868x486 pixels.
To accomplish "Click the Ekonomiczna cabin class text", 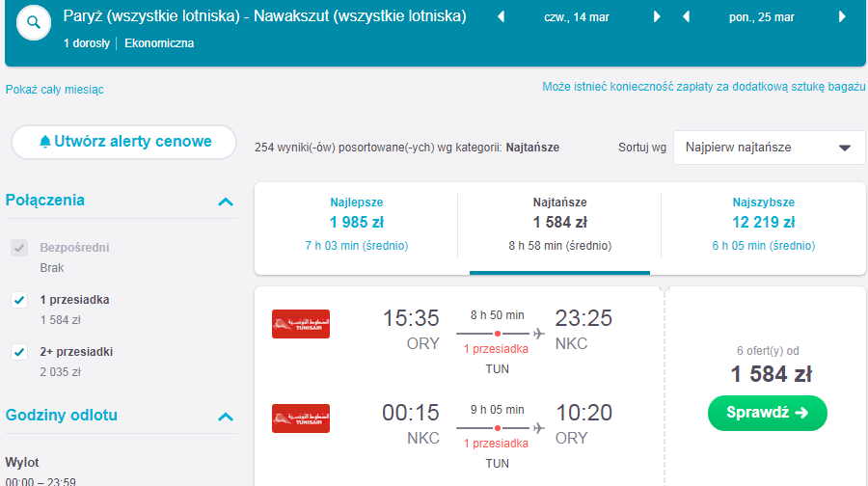I will tap(159, 43).
